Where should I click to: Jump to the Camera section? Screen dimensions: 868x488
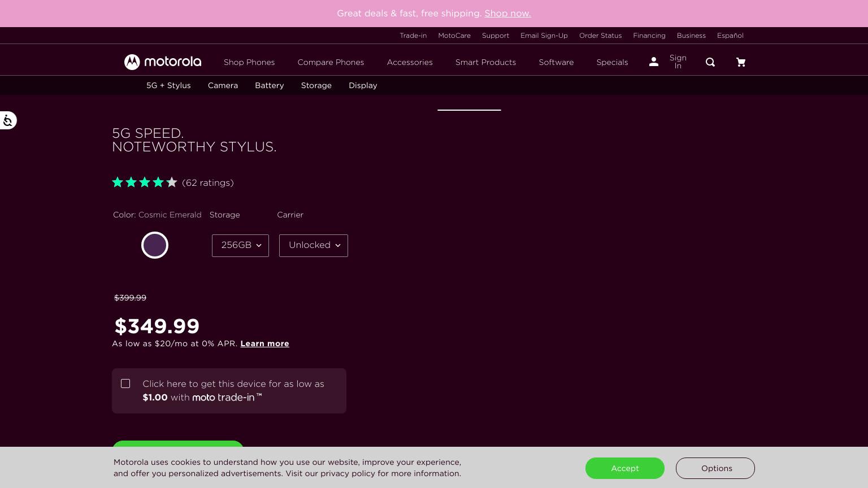pos(223,85)
